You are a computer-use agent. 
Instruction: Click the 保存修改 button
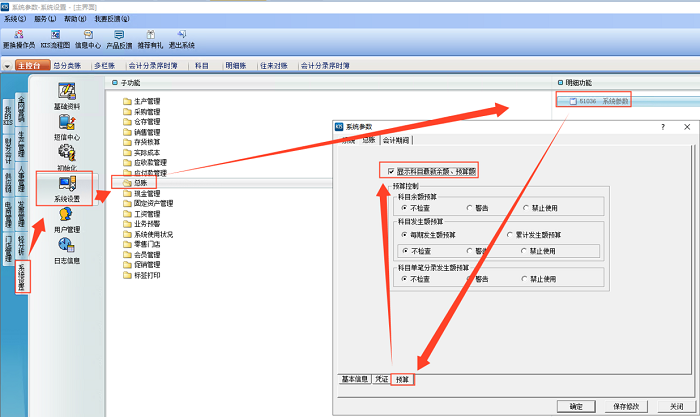(x=621, y=407)
